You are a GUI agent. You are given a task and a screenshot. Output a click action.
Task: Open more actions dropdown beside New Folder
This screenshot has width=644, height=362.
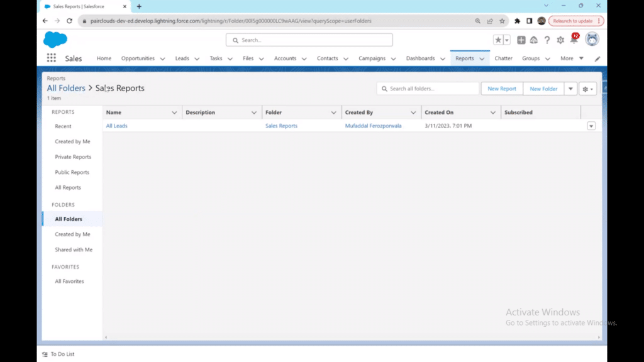point(570,89)
